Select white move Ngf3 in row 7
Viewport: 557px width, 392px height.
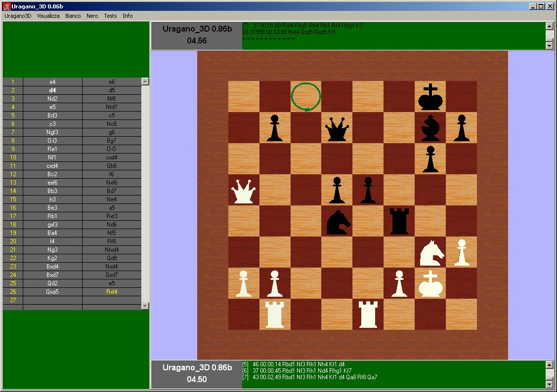pyautogui.click(x=52, y=132)
